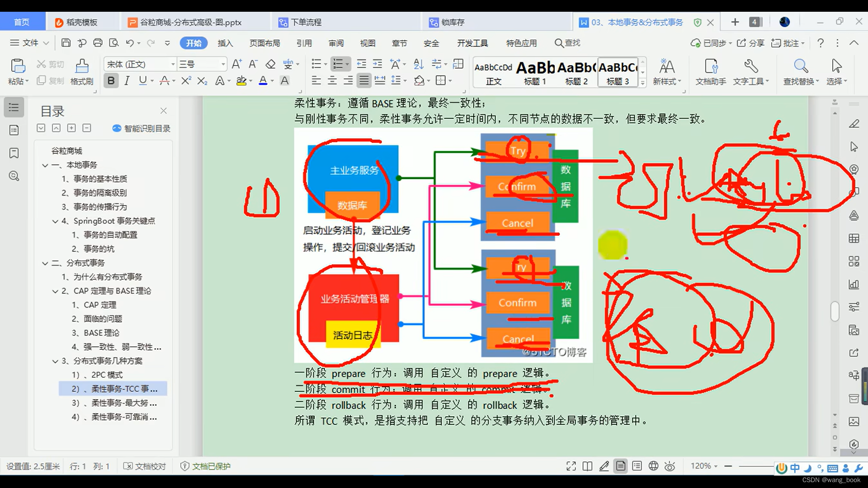
Task: Click the Print Preview icon
Action: point(114,43)
